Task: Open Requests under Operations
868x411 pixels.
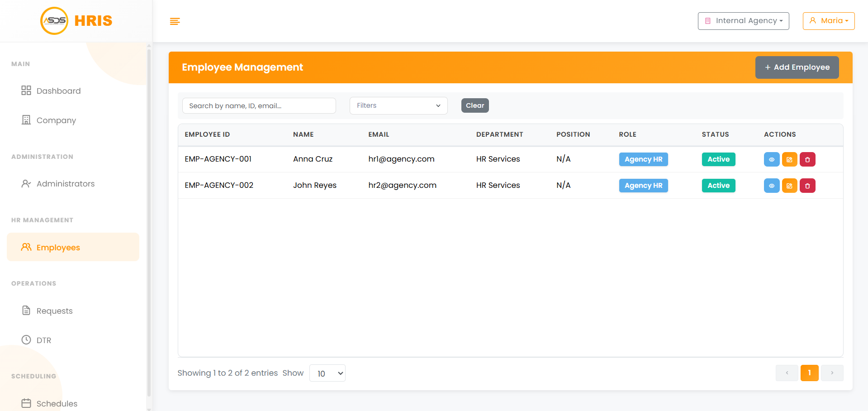Action: pyautogui.click(x=54, y=311)
